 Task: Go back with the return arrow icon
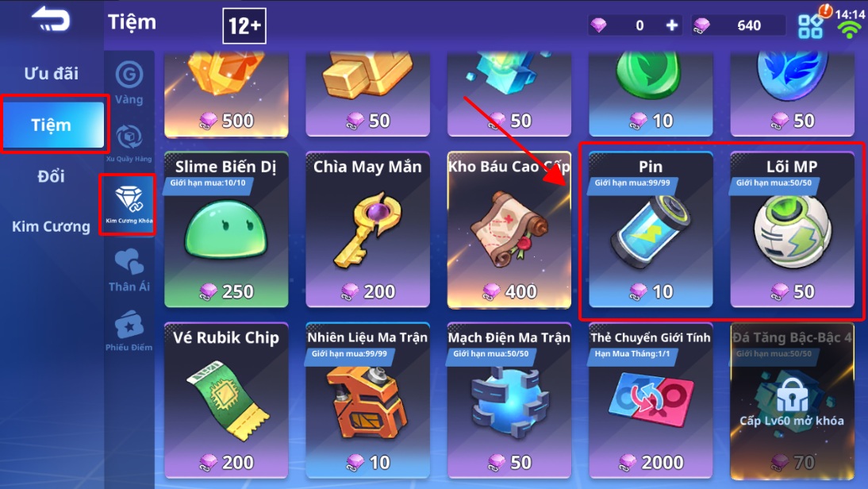point(51,19)
